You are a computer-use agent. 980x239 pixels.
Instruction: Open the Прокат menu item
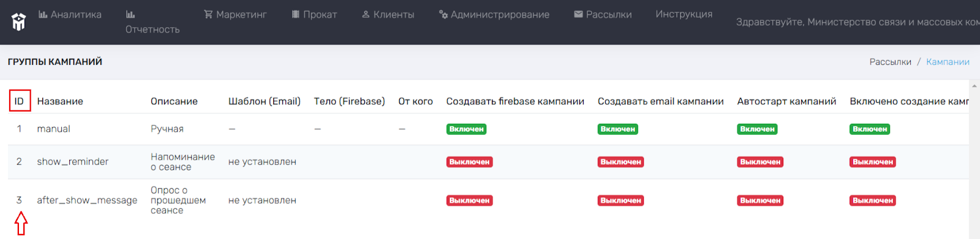(x=314, y=14)
